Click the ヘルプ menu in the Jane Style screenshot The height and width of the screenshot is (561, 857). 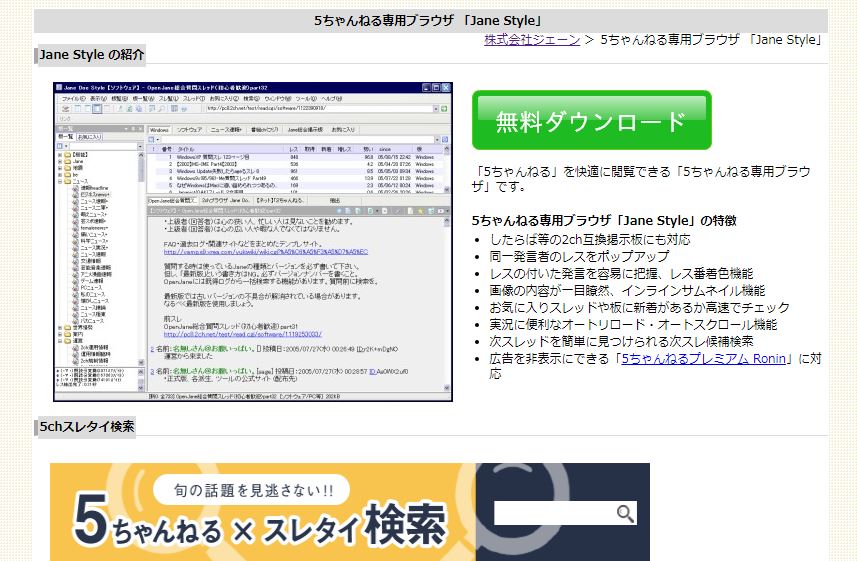tap(331, 99)
